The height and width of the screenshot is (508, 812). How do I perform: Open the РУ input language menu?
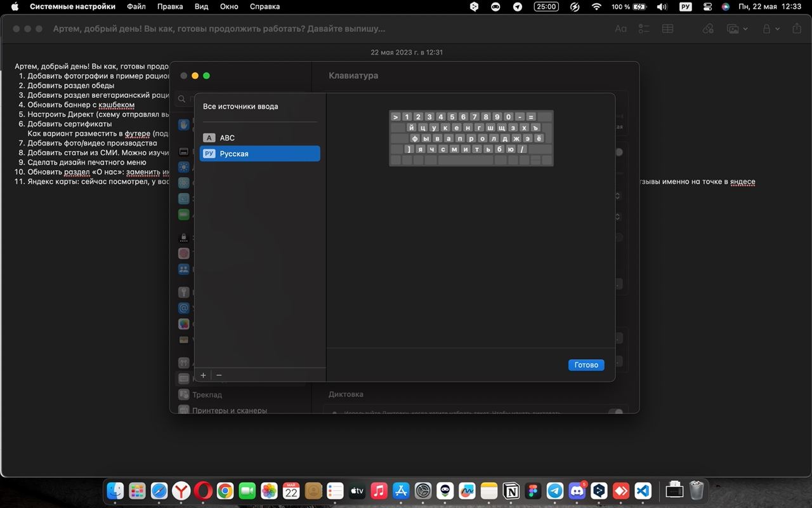pyautogui.click(x=685, y=6)
